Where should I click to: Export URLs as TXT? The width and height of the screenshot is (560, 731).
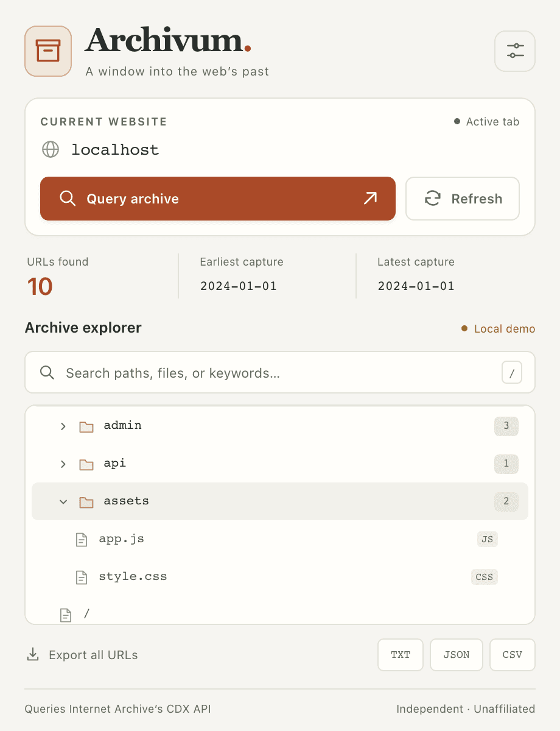coord(401,655)
